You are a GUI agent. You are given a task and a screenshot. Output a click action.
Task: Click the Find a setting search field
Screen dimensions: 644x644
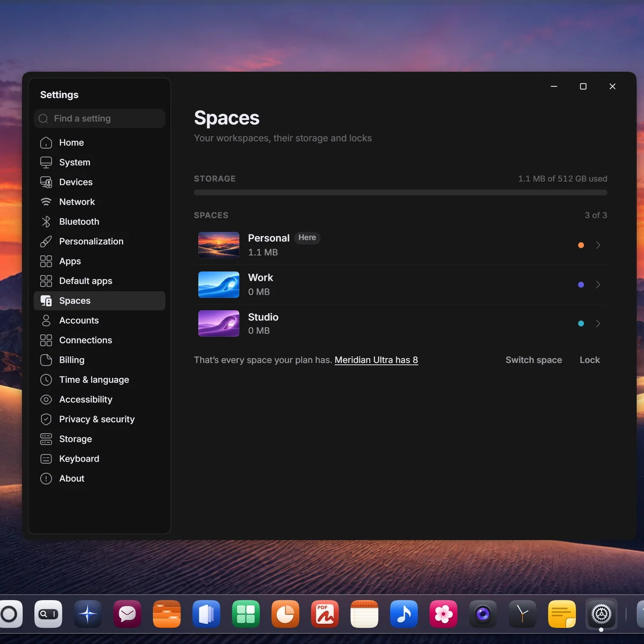click(99, 119)
